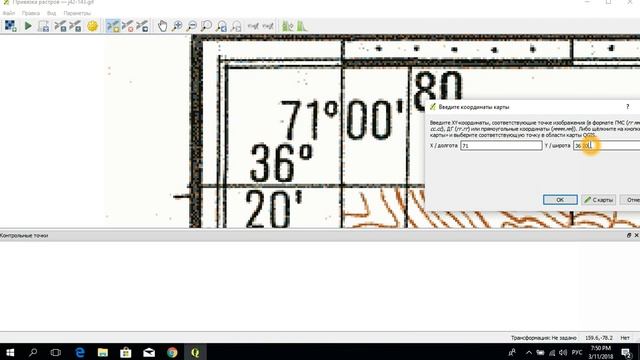Close the Контрольные точки panel

tap(636, 236)
